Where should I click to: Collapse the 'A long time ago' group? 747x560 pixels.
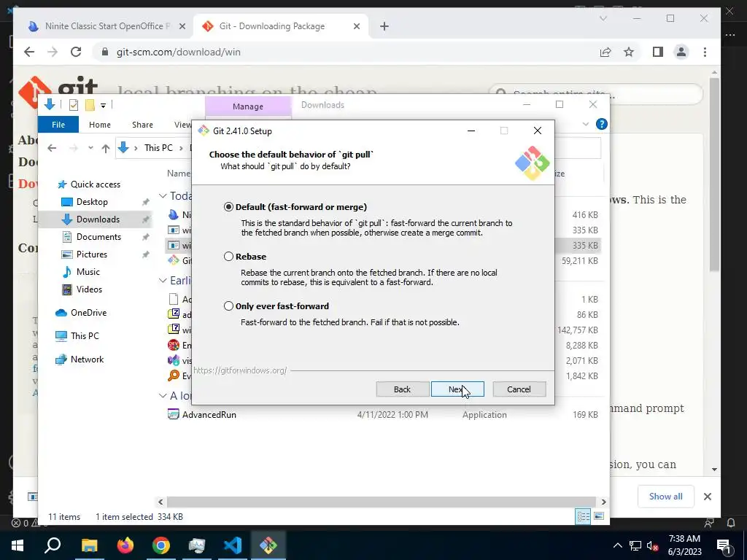point(163,396)
